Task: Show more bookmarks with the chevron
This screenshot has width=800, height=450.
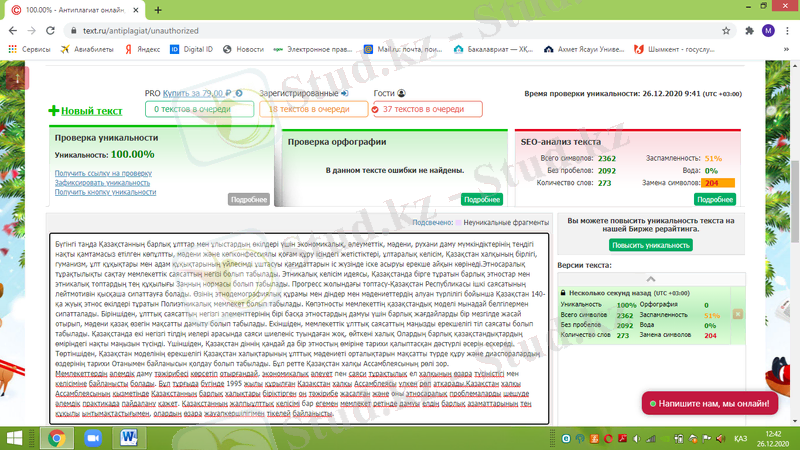Action: (x=786, y=49)
